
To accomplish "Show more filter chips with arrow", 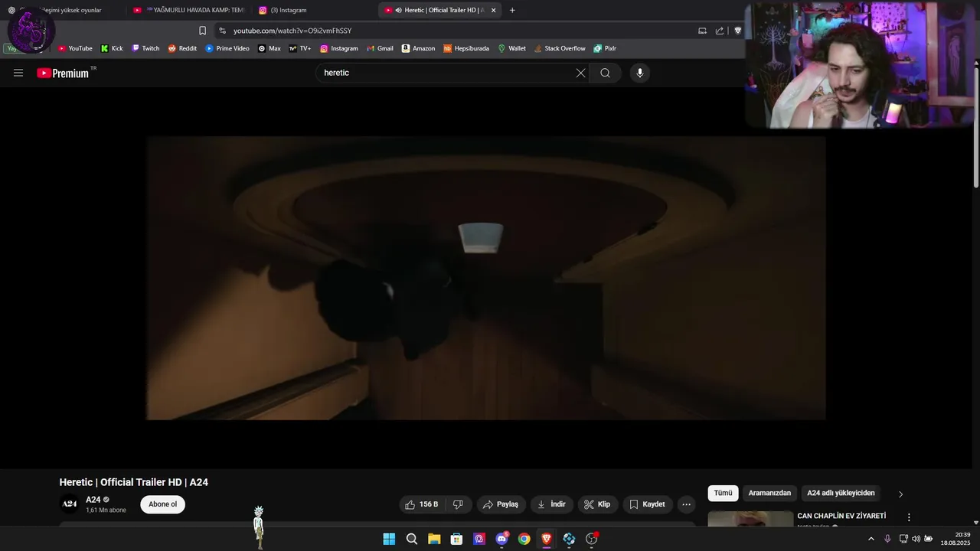I will pos(900,494).
